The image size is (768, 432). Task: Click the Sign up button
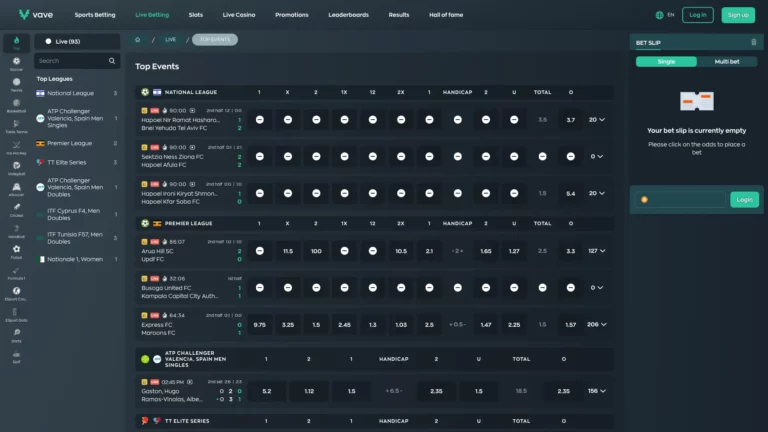tap(738, 15)
